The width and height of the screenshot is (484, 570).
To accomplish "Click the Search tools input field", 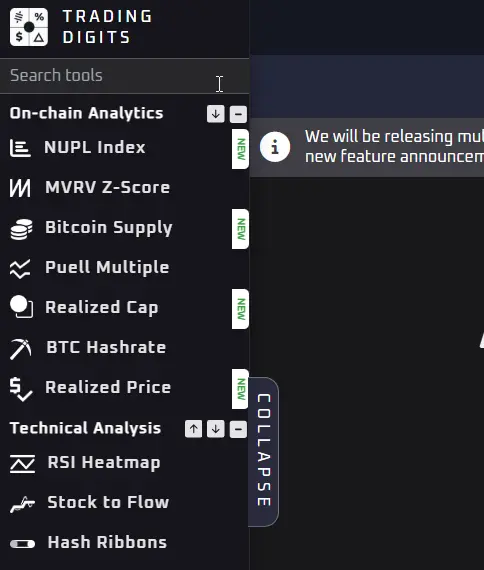I will click(x=124, y=76).
